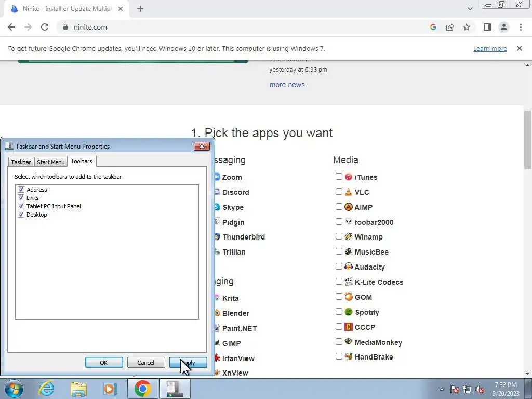Screen dimensions: 532x399
Task: Click the MusicBee app icon
Action: point(349,251)
